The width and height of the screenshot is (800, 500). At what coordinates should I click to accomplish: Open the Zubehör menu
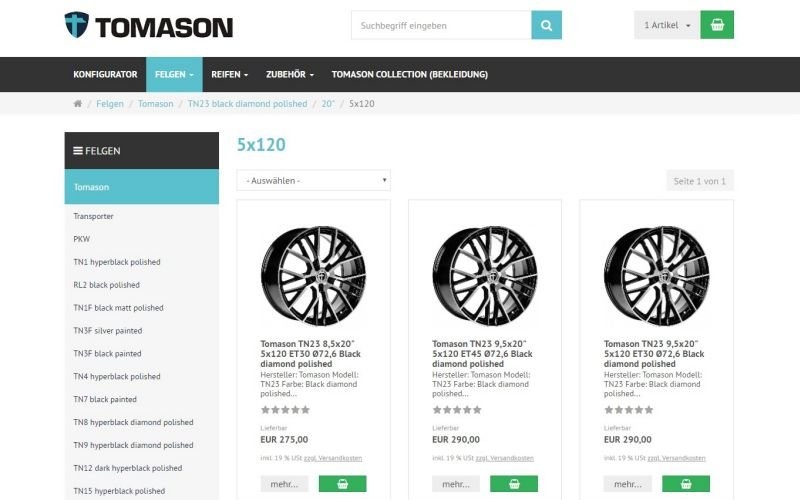tap(289, 75)
